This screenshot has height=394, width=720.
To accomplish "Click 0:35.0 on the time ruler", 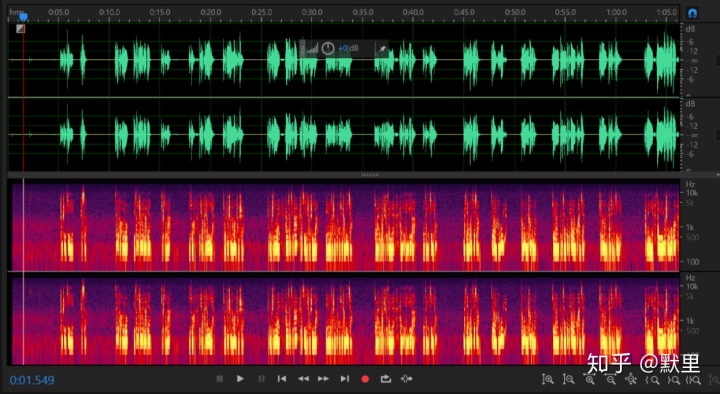I will [x=363, y=12].
